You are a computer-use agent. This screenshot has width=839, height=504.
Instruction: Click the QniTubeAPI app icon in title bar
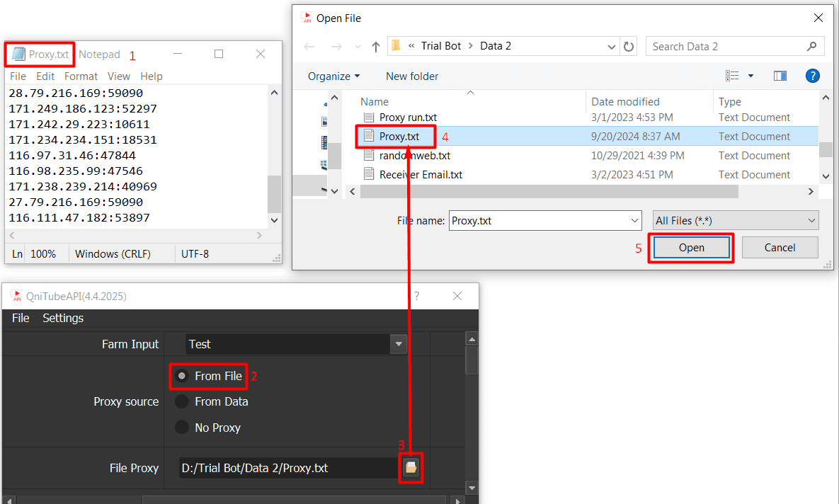point(16,296)
